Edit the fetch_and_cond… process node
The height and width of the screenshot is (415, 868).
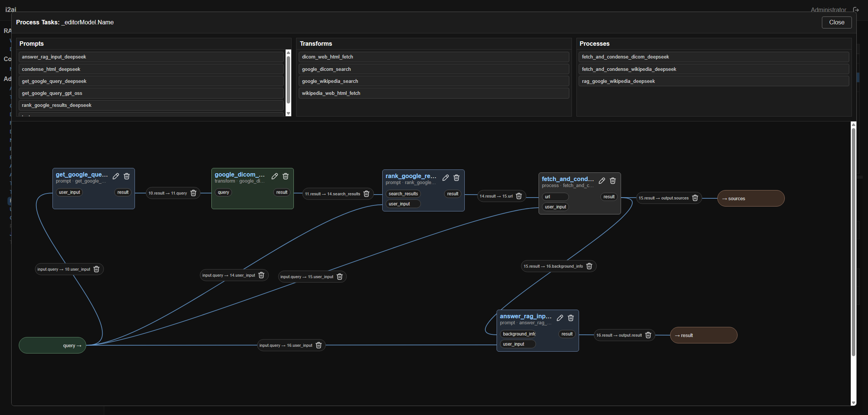602,181
